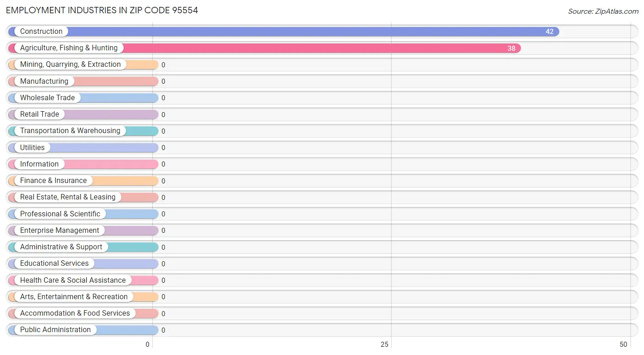This screenshot has height=355, width=644.
Task: Click the Educational Services label
Action: (55, 264)
